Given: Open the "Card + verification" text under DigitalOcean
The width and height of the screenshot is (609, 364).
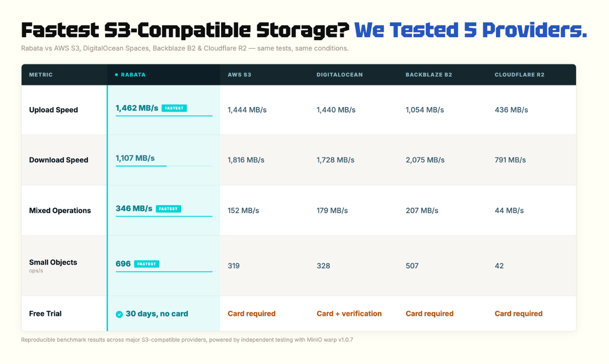Looking at the screenshot, I should tap(349, 314).
